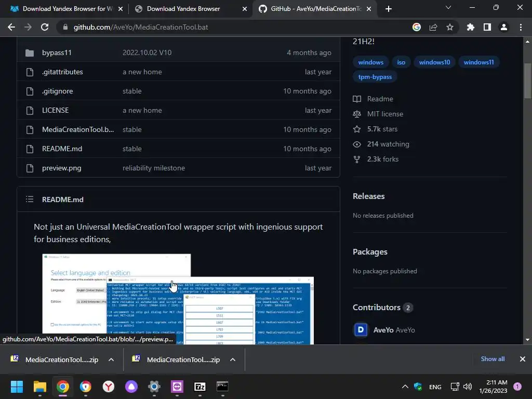This screenshot has width=532, height=399.
Task: Reload the GitHub page
Action: pos(45,27)
